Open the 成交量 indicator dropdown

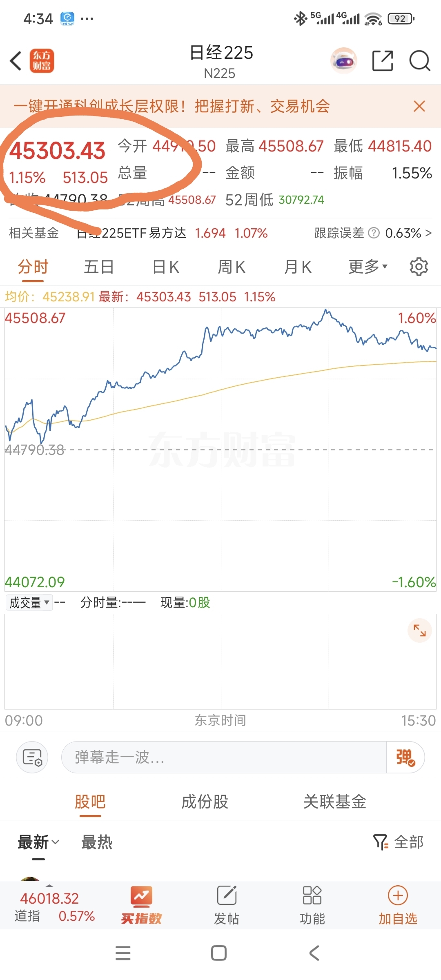(29, 602)
